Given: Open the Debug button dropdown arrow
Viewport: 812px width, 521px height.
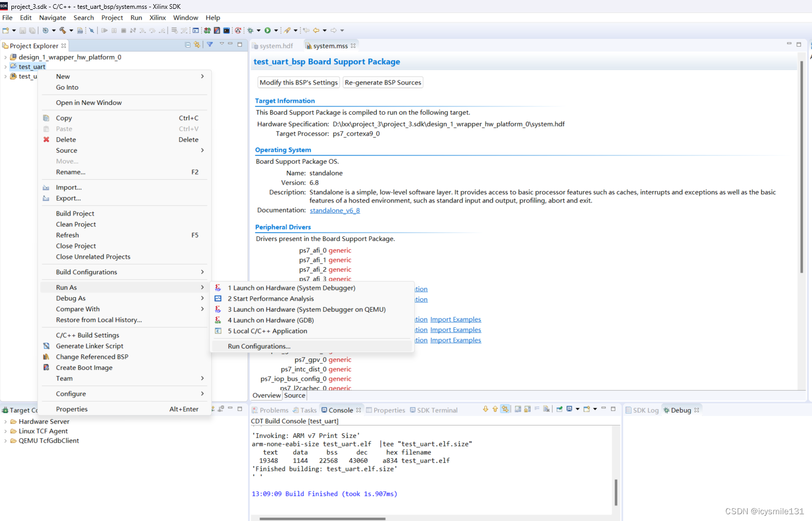Looking at the screenshot, I should tap(259, 30).
